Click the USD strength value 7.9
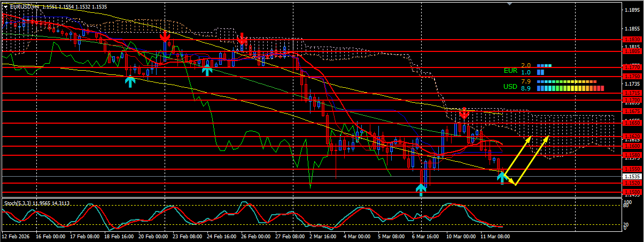This screenshot has width=644, height=242. (x=526, y=81)
